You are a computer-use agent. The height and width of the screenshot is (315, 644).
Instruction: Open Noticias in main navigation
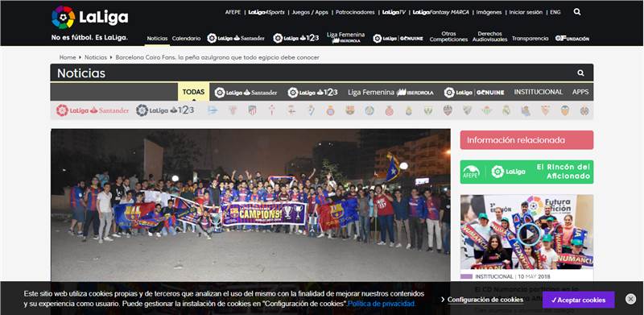tap(157, 38)
